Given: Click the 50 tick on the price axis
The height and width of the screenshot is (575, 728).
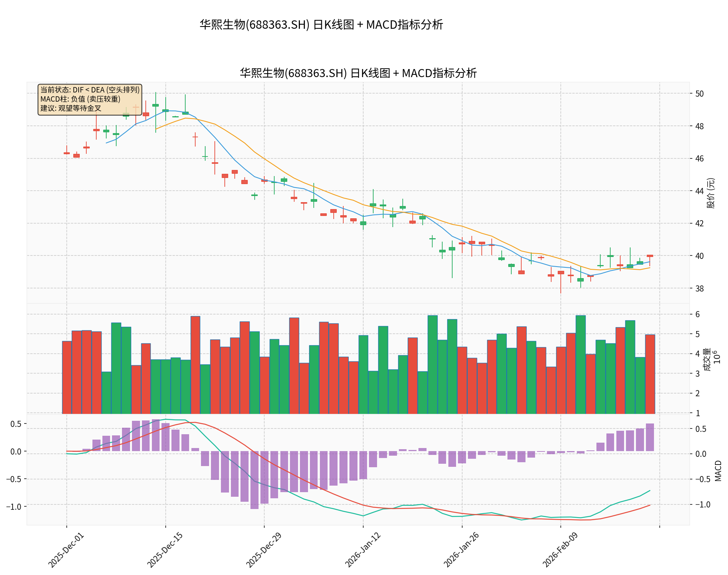Looking at the screenshot, I should (699, 94).
